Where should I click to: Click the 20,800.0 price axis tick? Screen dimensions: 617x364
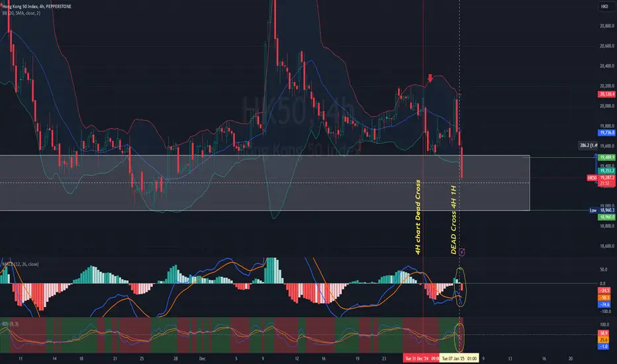(x=607, y=26)
